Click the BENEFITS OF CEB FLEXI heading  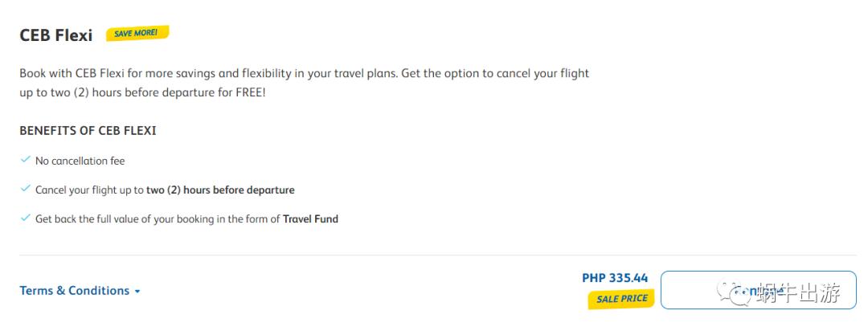coord(88,130)
